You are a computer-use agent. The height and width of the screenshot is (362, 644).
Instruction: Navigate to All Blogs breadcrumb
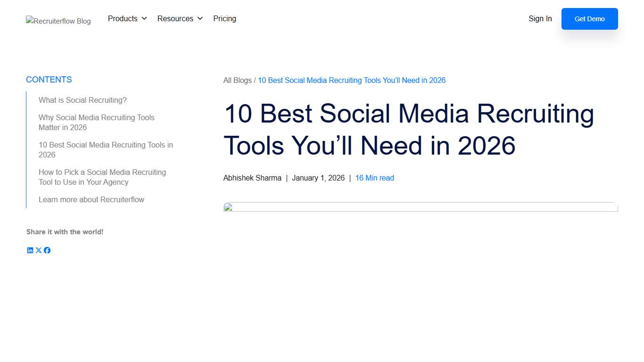pos(237,80)
